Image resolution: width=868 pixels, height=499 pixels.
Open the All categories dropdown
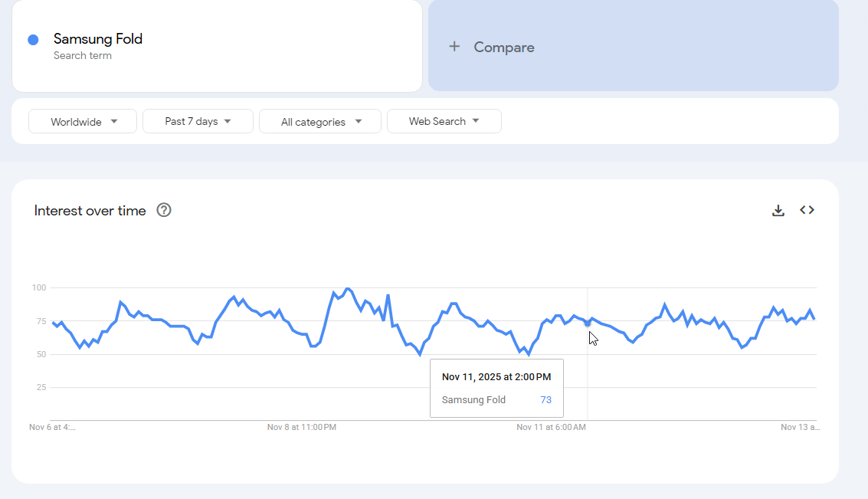click(x=319, y=122)
